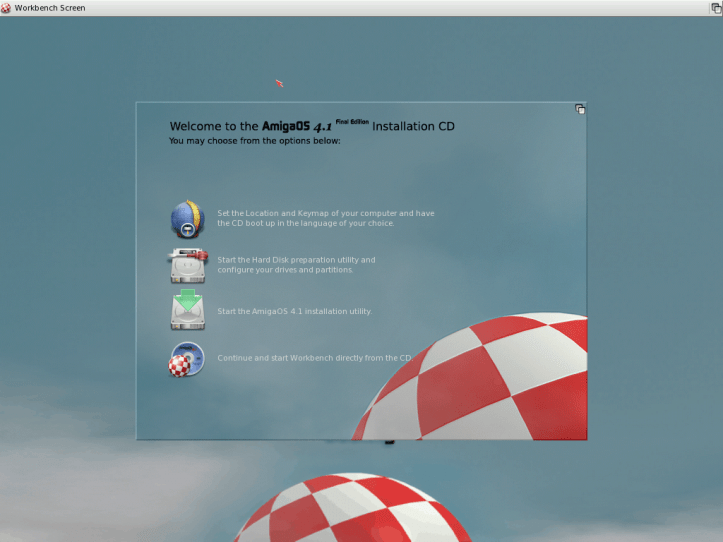Click the Workbench screen depth gadget
This screenshot has height=542, width=723.
(x=716, y=8)
